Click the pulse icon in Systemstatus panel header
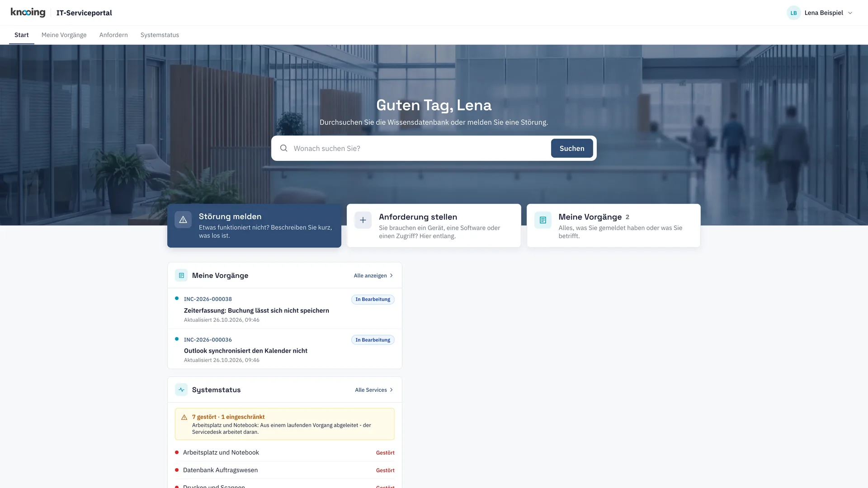868x488 pixels. [181, 389]
